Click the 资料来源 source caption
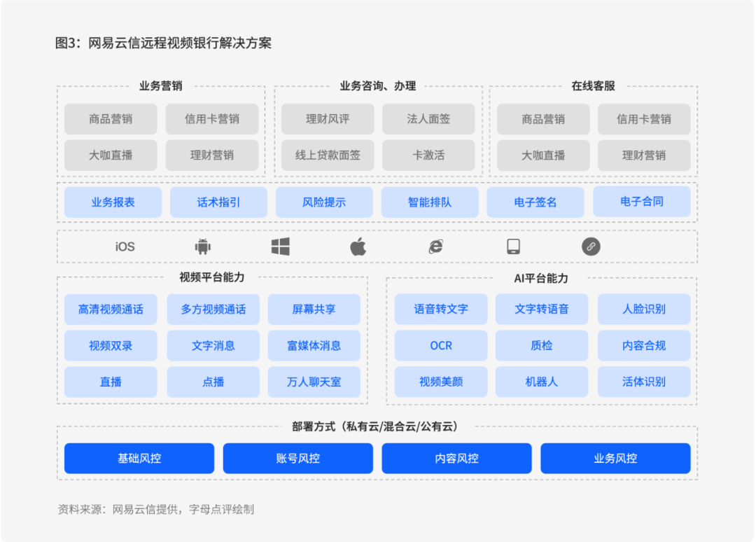Screen dimensions: 756x542 pos(155,509)
